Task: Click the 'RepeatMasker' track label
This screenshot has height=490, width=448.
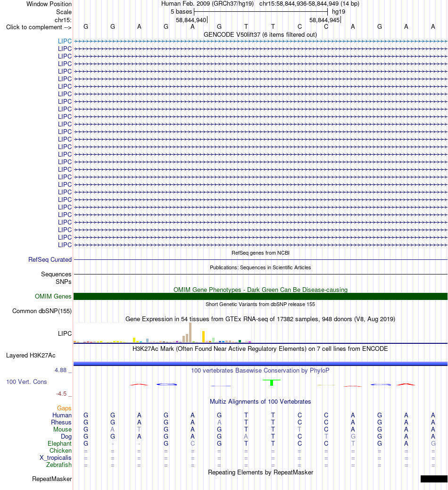Action: coord(52,479)
